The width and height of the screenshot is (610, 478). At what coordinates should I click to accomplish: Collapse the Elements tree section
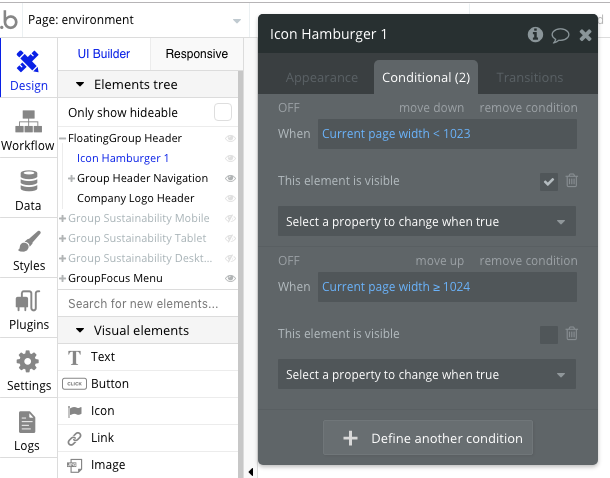click(79, 85)
